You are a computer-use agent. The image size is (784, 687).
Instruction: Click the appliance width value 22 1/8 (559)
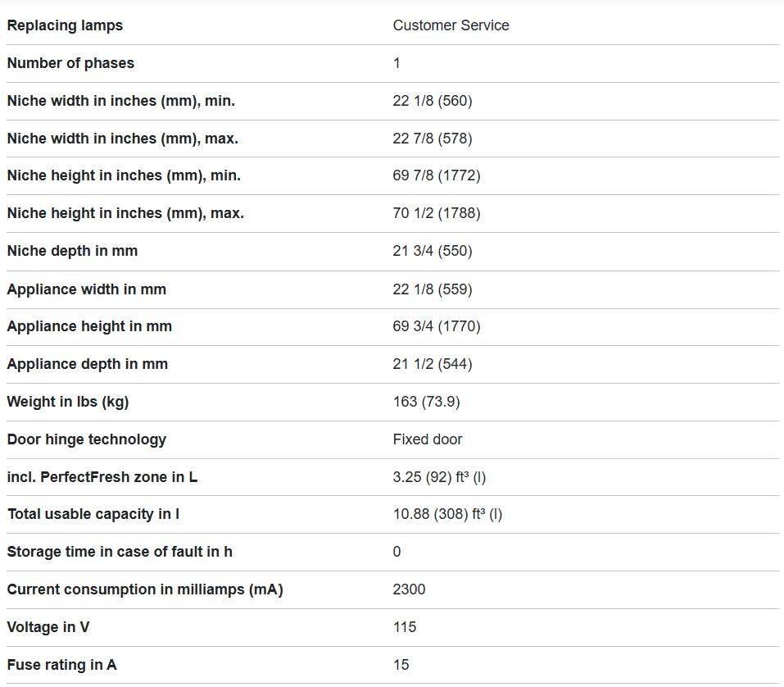pyautogui.click(x=432, y=289)
